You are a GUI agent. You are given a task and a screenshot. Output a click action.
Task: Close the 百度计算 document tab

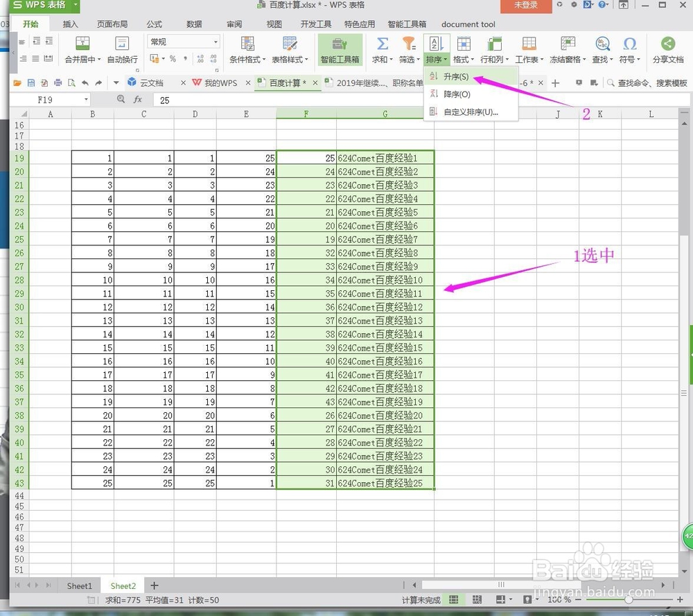(315, 82)
